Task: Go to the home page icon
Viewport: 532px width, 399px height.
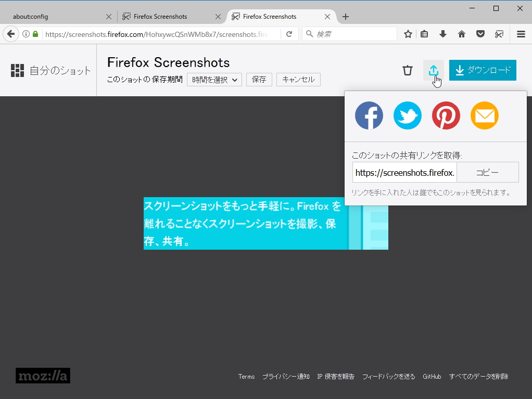Action: point(462,34)
